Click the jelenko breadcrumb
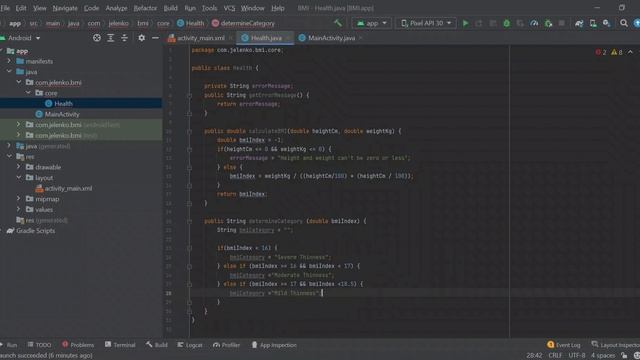Image resolution: width=640 pixels, height=360 pixels. pyautogui.click(x=118, y=23)
